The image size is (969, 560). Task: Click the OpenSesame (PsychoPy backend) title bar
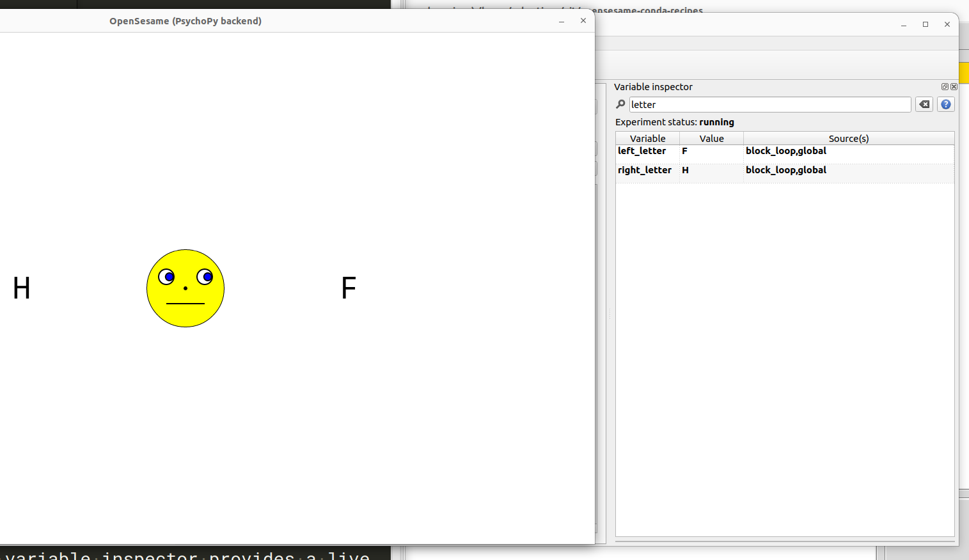[x=185, y=20]
